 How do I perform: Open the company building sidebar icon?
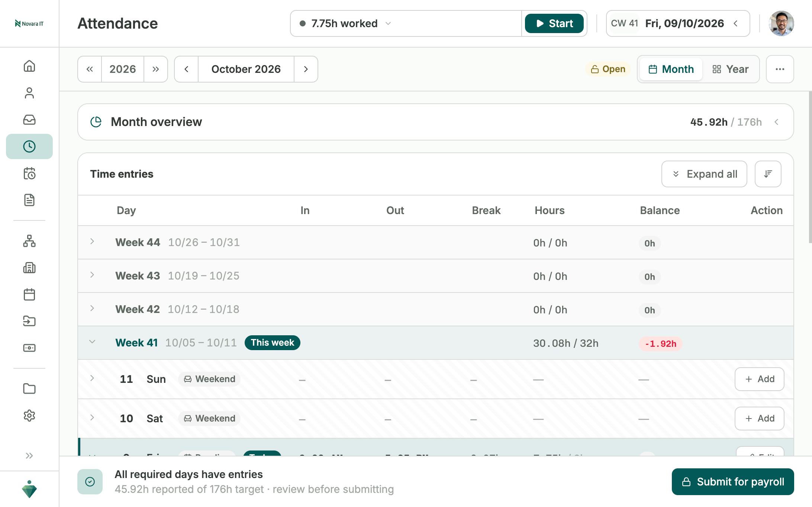[29, 268]
